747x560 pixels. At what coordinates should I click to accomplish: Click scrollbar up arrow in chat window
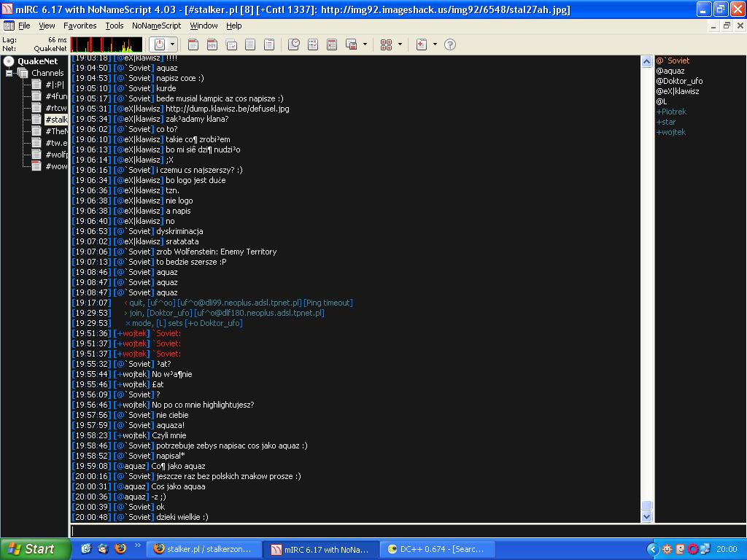click(x=646, y=62)
